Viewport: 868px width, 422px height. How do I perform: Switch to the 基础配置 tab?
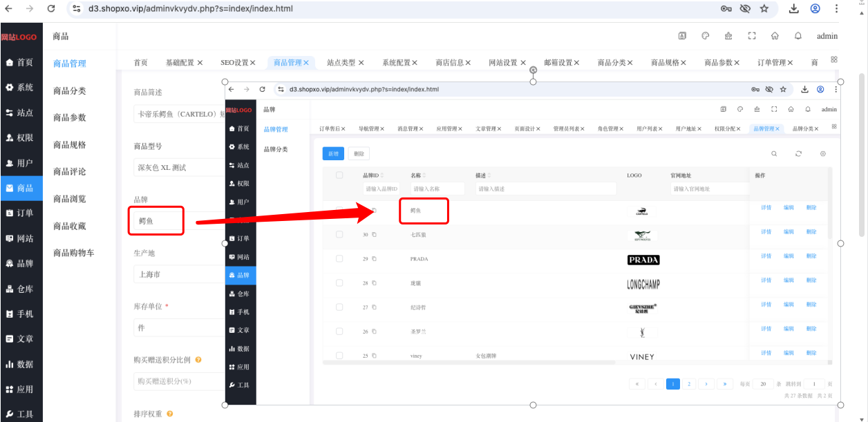click(180, 62)
